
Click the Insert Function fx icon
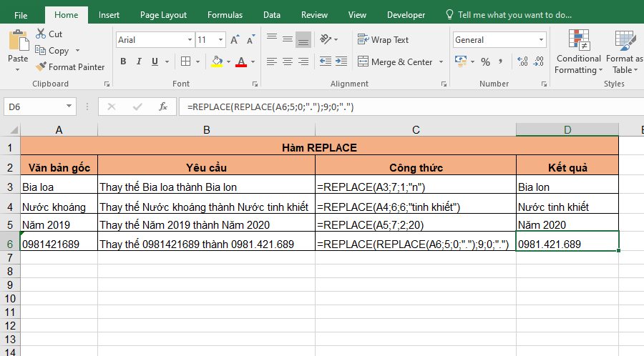point(163,107)
